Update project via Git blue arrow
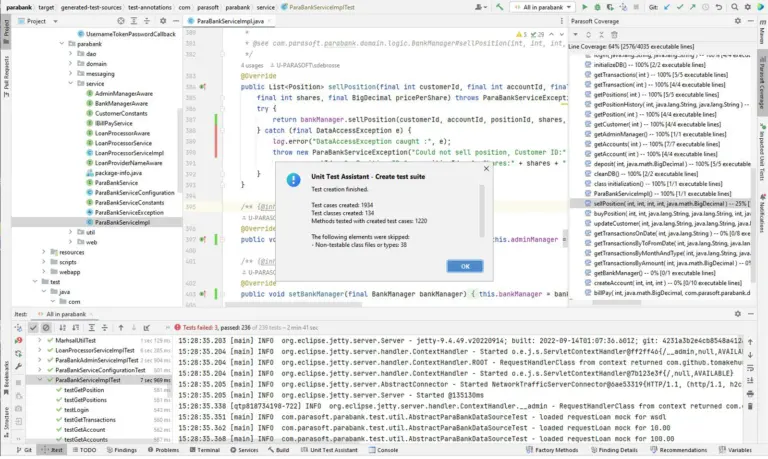 pyautogui.click(x=667, y=7)
